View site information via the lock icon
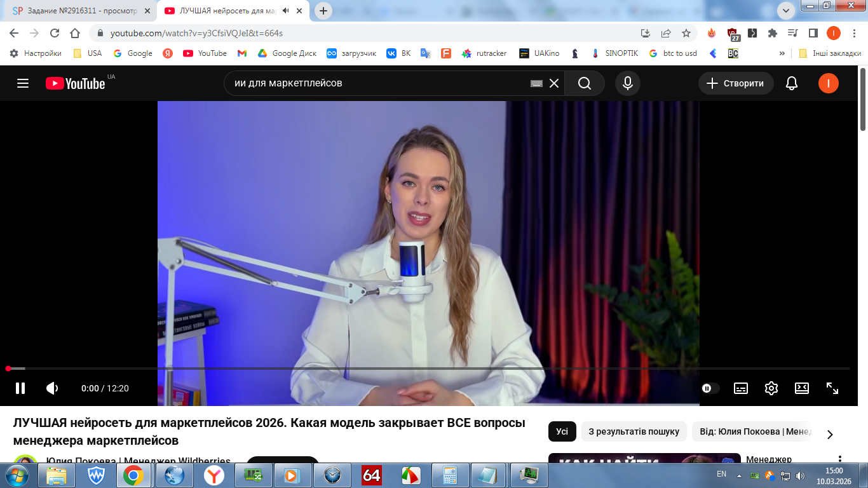868x488 pixels. pyautogui.click(x=99, y=33)
